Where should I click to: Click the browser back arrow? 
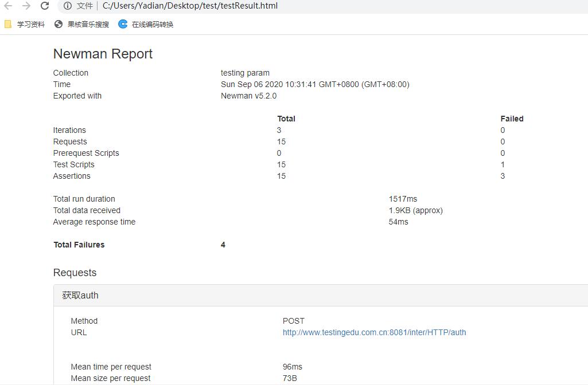(x=8, y=6)
